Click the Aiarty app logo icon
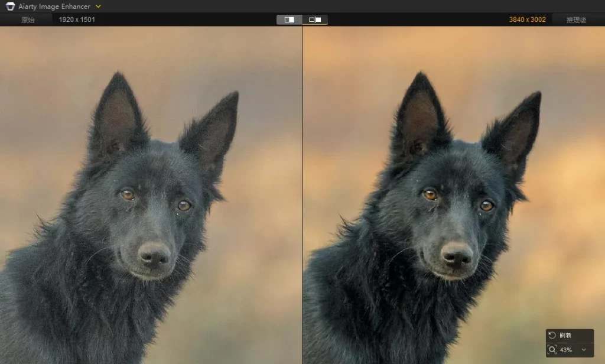This screenshot has height=364, width=605. pyautogui.click(x=9, y=6)
